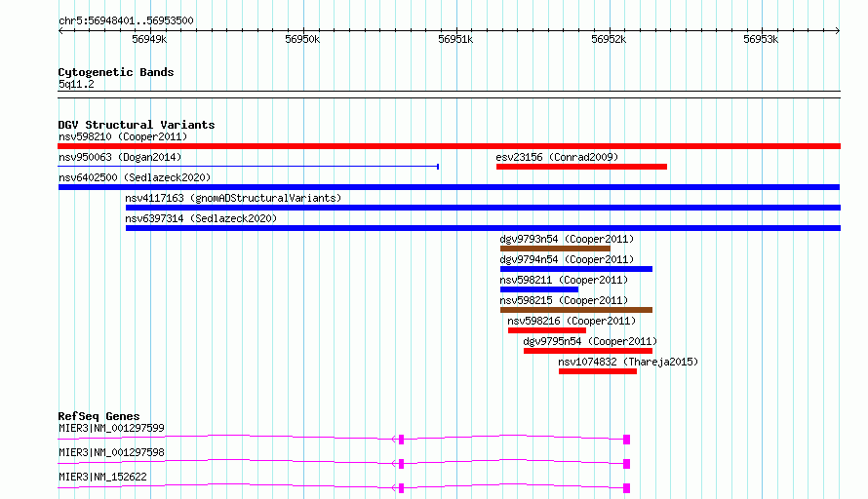The height and width of the screenshot is (499, 868).
Task: Select the 5q11.2 band label
Action: point(76,84)
